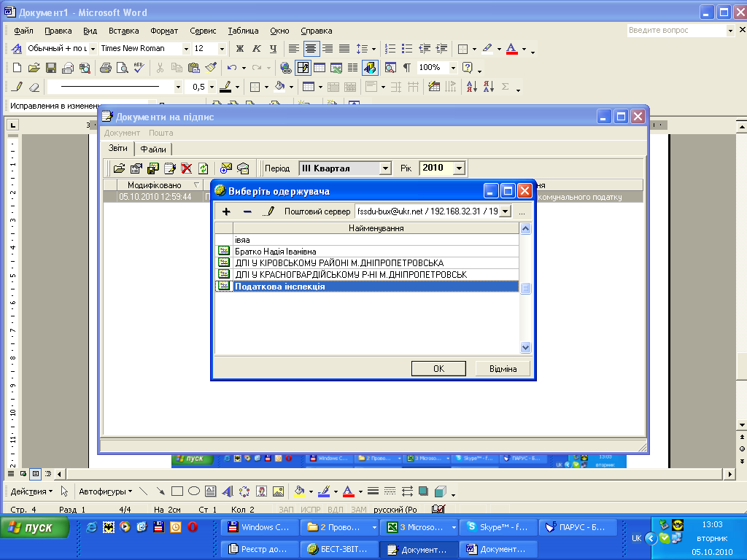Toggle justify alignment in Word toolbar
747x560 pixels.
[x=344, y=48]
